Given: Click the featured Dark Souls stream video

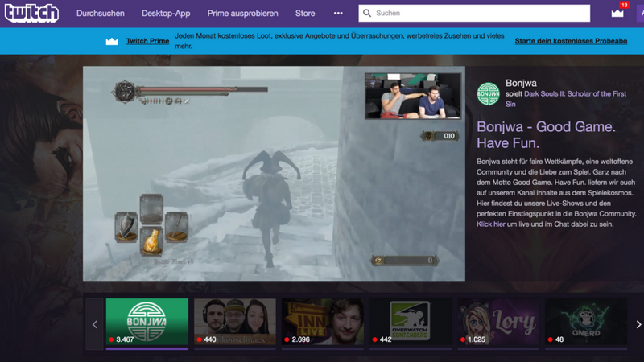Looking at the screenshot, I should point(274,174).
